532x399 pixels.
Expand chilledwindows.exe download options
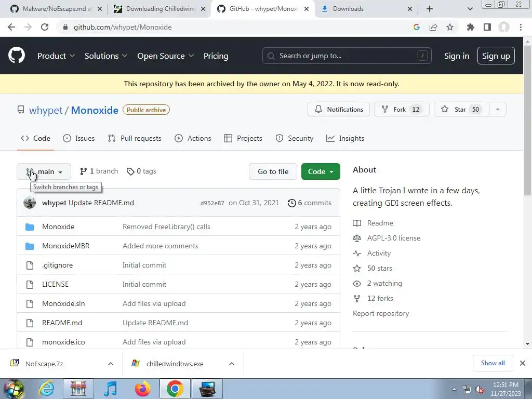(x=232, y=364)
